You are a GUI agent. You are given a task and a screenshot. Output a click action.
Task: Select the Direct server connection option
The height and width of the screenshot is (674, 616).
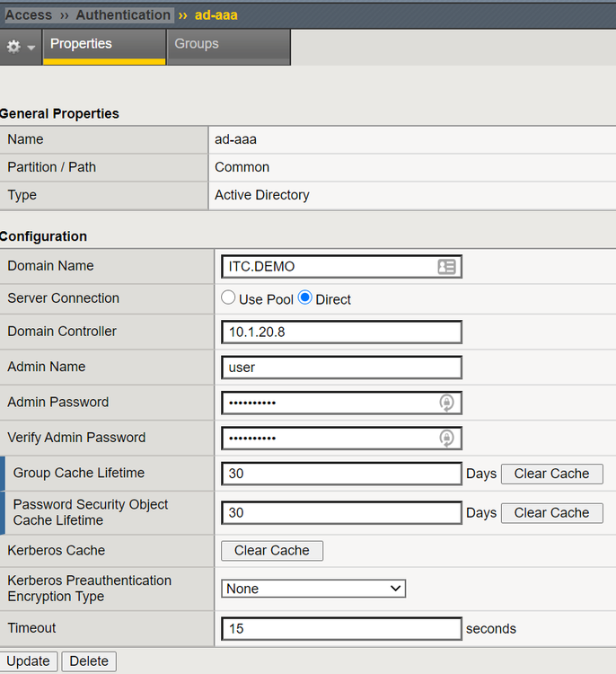[x=305, y=298]
